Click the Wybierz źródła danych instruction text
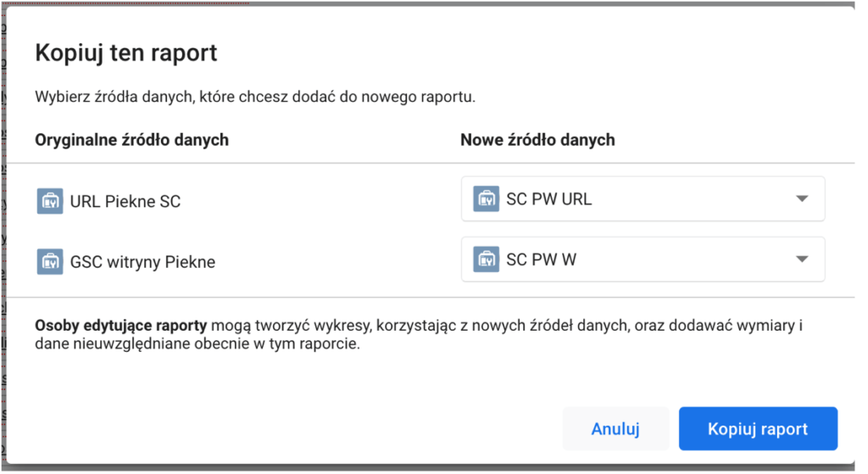The width and height of the screenshot is (868, 474). pyautogui.click(x=254, y=97)
